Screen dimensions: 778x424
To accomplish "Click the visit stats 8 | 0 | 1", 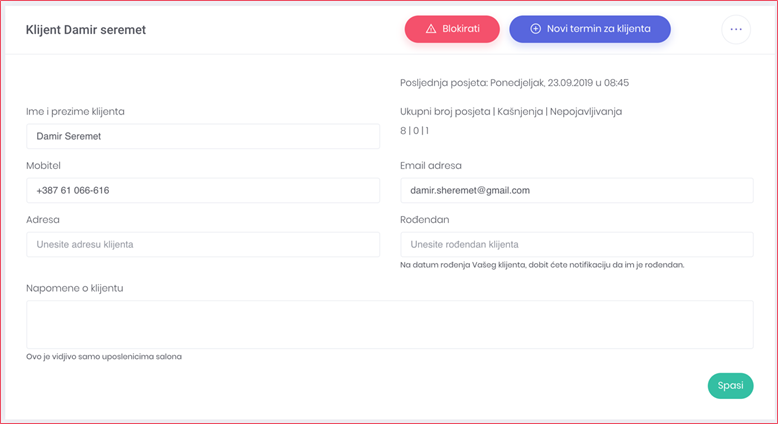I will 414,131.
